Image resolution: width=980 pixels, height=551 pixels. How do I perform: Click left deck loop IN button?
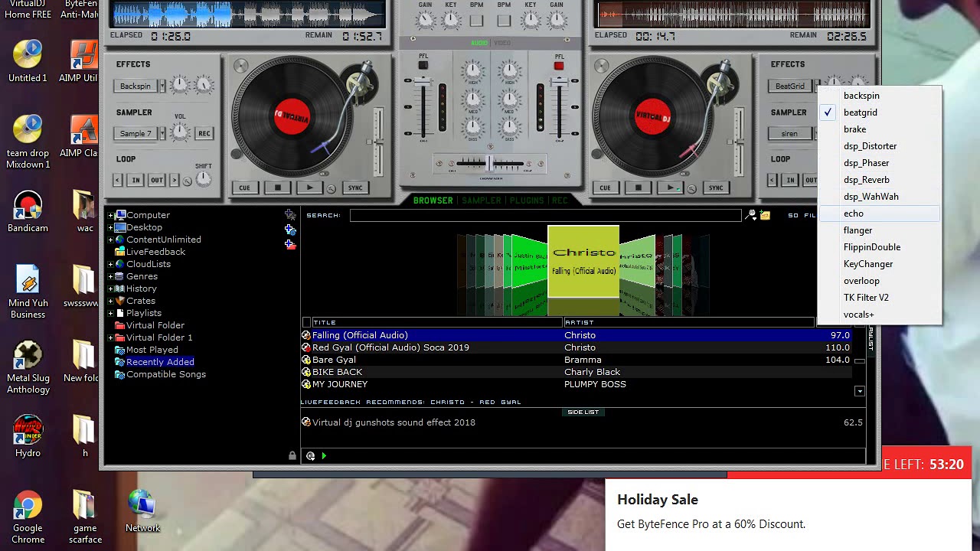136,181
